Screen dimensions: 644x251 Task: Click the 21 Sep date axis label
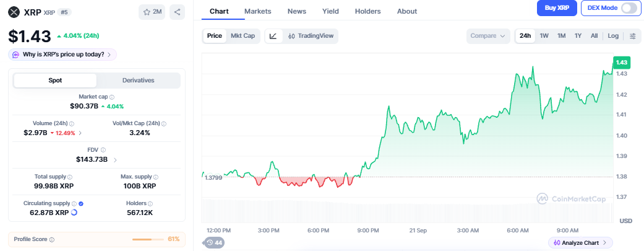click(417, 231)
